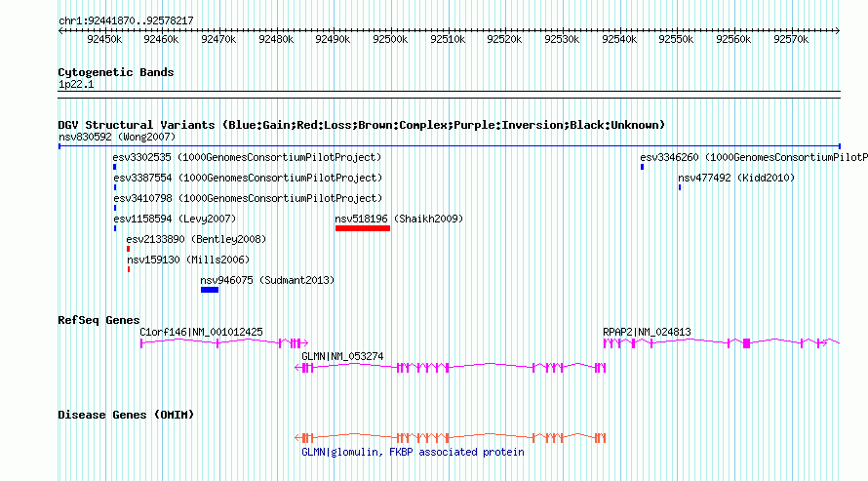Click the Cytogenetic Bands track title
868x481 pixels.
pyautogui.click(x=116, y=72)
